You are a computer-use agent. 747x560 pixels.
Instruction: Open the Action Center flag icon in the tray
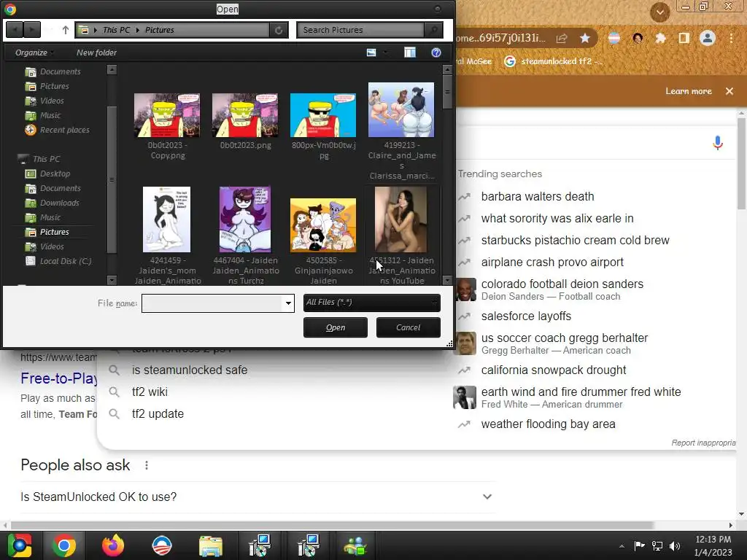tap(639, 545)
